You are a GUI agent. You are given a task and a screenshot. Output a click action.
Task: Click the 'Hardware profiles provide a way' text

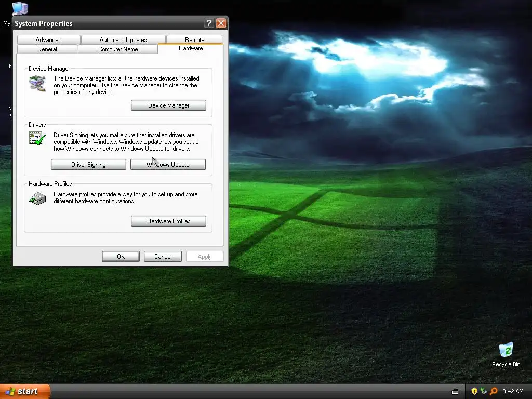(x=126, y=198)
